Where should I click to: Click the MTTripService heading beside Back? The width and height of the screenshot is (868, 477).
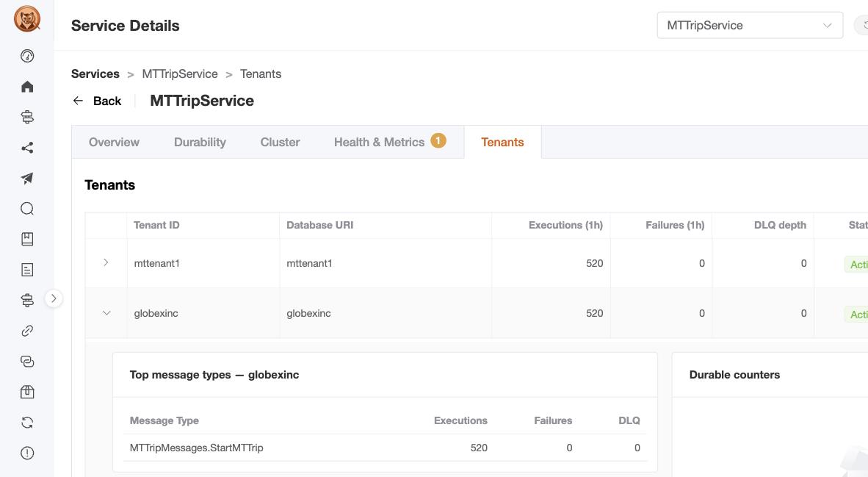[x=202, y=101]
